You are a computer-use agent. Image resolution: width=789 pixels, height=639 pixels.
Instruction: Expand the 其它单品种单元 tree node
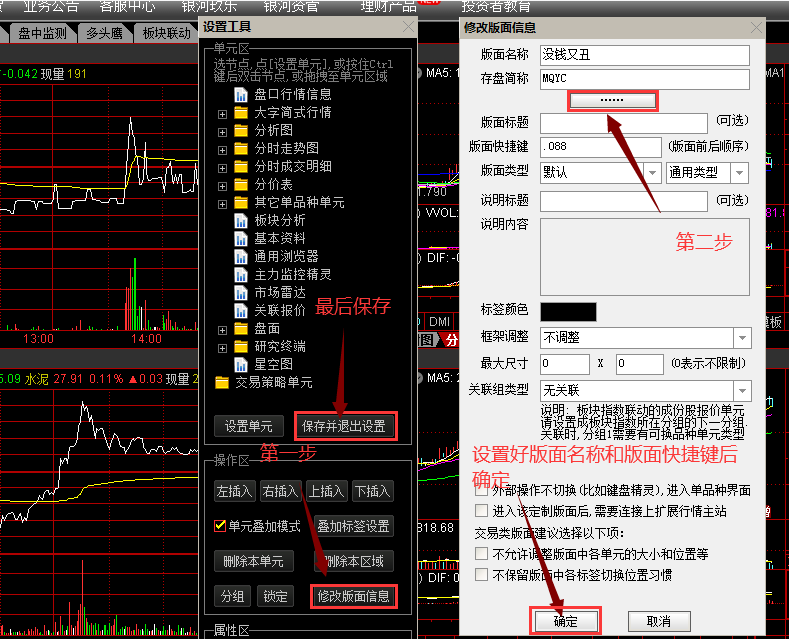click(x=222, y=204)
